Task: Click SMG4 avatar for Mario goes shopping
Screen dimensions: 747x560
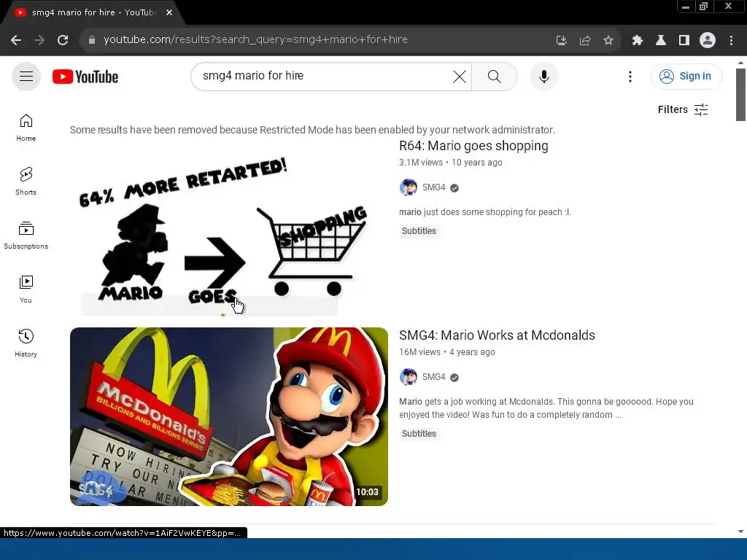Action: (x=409, y=187)
